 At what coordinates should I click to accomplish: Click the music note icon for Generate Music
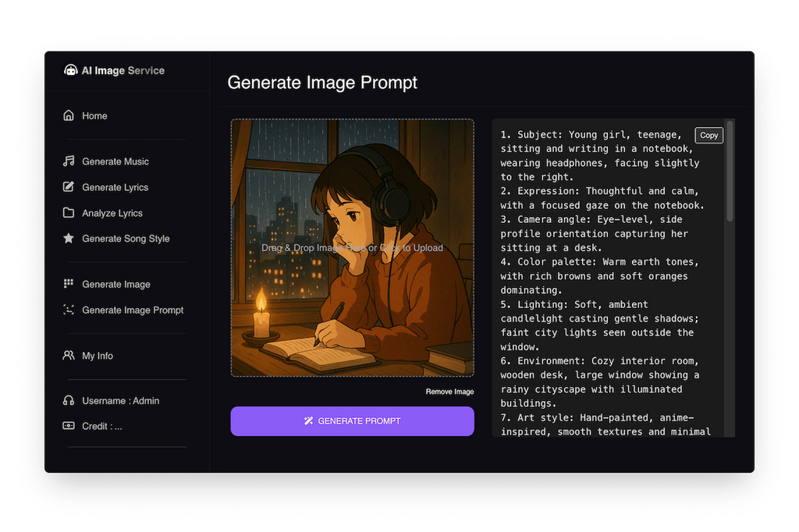[x=69, y=161]
